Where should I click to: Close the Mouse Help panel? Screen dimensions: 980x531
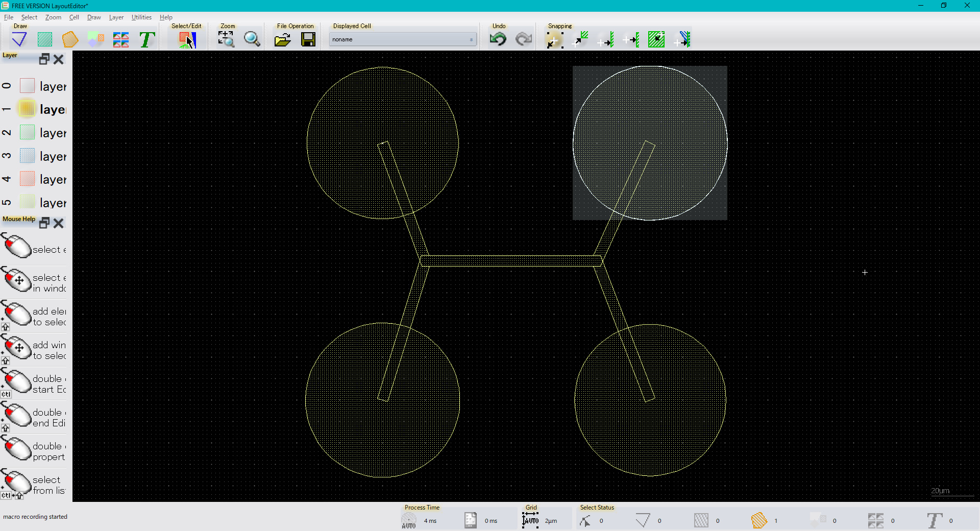coord(59,223)
